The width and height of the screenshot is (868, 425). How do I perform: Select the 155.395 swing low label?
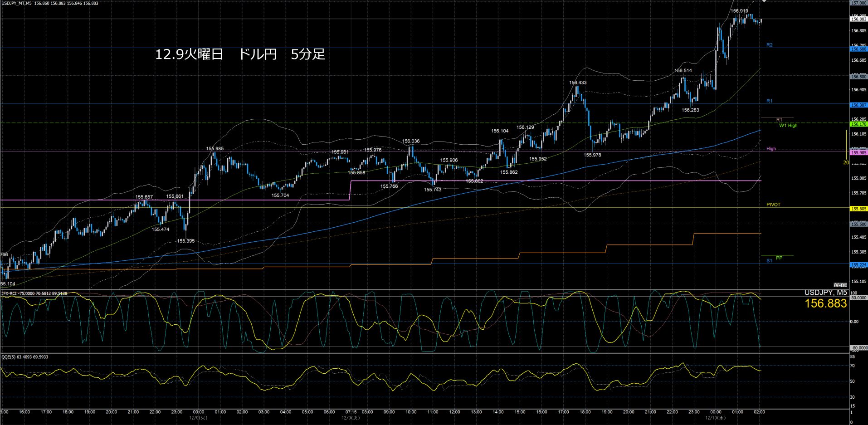[x=186, y=241]
